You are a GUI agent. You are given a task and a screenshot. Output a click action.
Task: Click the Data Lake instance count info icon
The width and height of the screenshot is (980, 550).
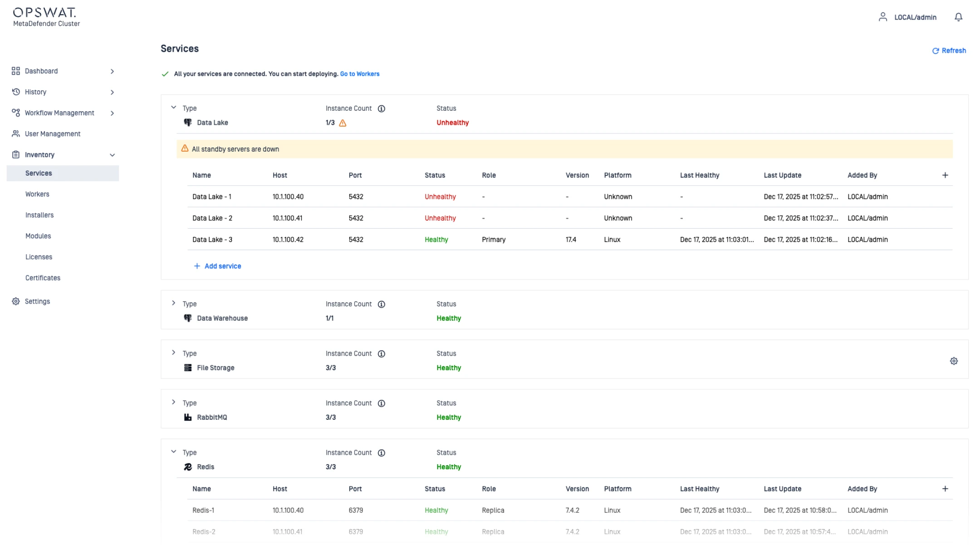click(x=382, y=108)
